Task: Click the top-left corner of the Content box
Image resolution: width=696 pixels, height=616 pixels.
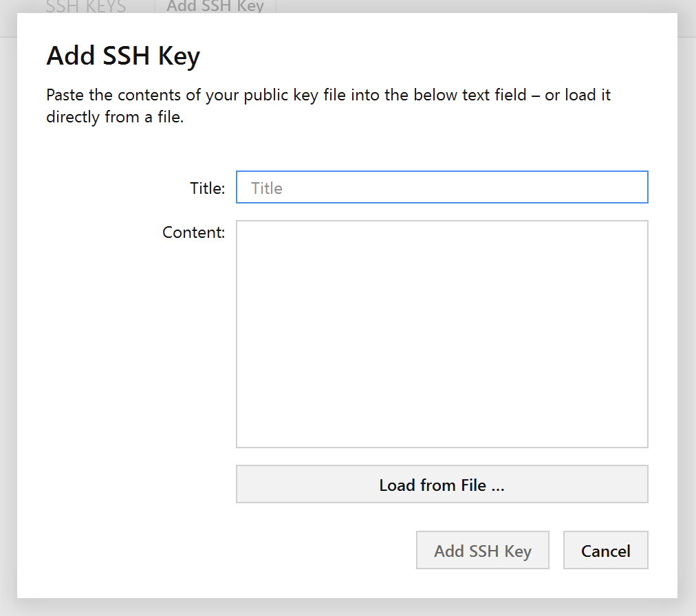Action: (x=241, y=225)
